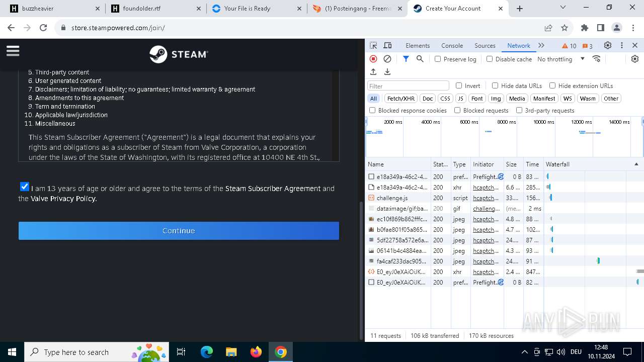Toggle Hide extension URLs
Viewport: 644px width, 362px height.
pos(552,85)
